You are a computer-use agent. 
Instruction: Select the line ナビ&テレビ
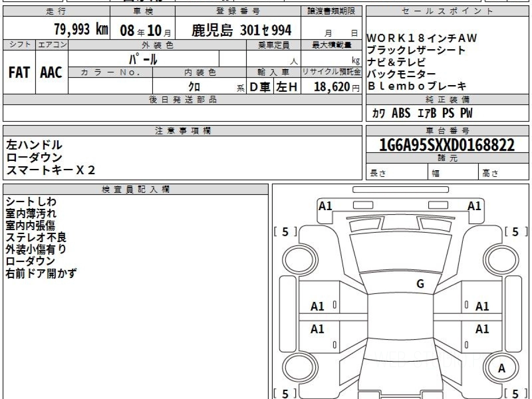point(396,62)
